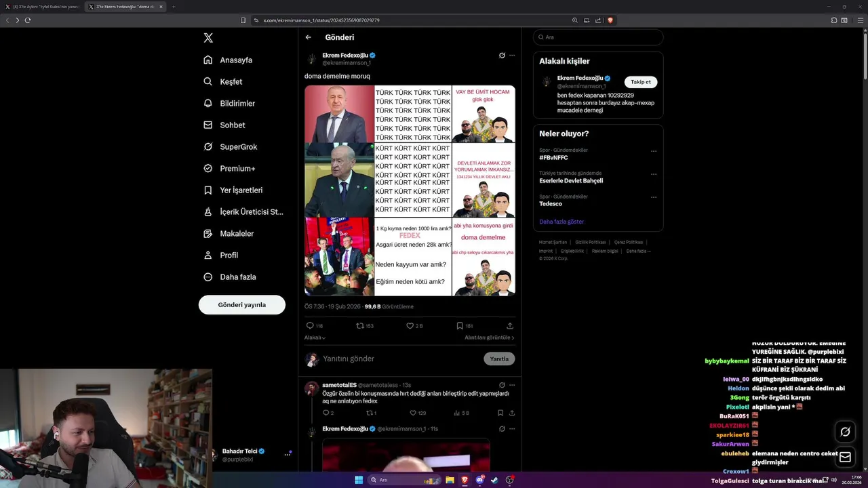Open more options on main post
This screenshot has height=488, width=868.
[512, 55]
